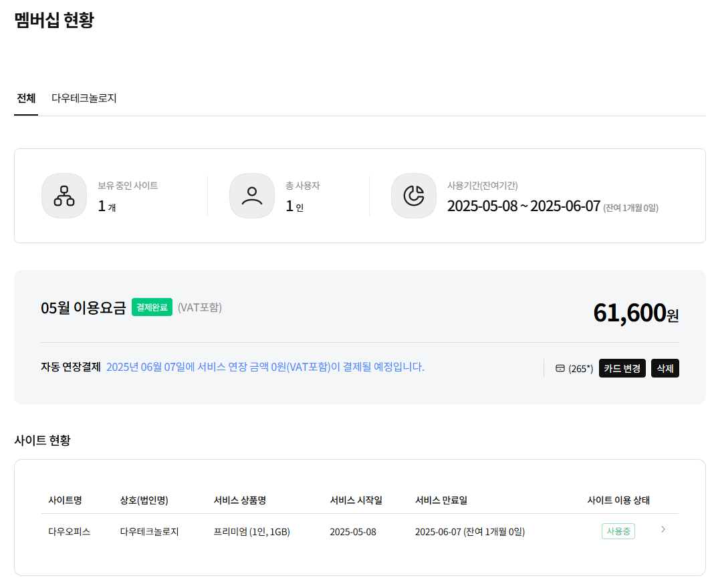This screenshot has width=712, height=588.
Task: Click the usage period pie chart icon
Action: coord(414,196)
